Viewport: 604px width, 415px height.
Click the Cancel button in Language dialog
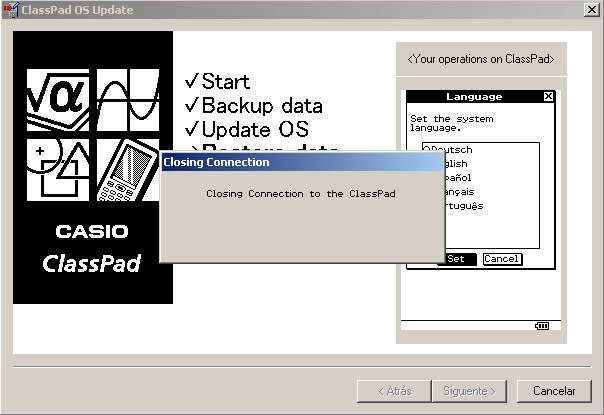(x=502, y=259)
